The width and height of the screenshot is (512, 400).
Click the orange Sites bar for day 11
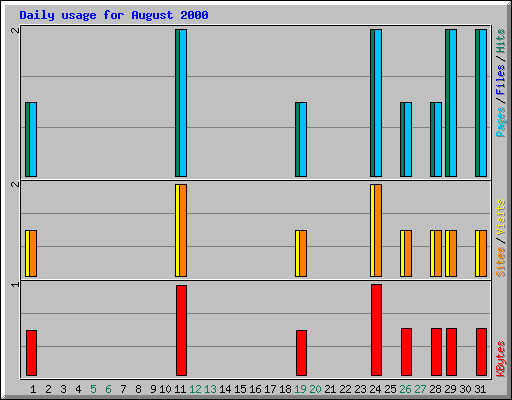[183, 230]
